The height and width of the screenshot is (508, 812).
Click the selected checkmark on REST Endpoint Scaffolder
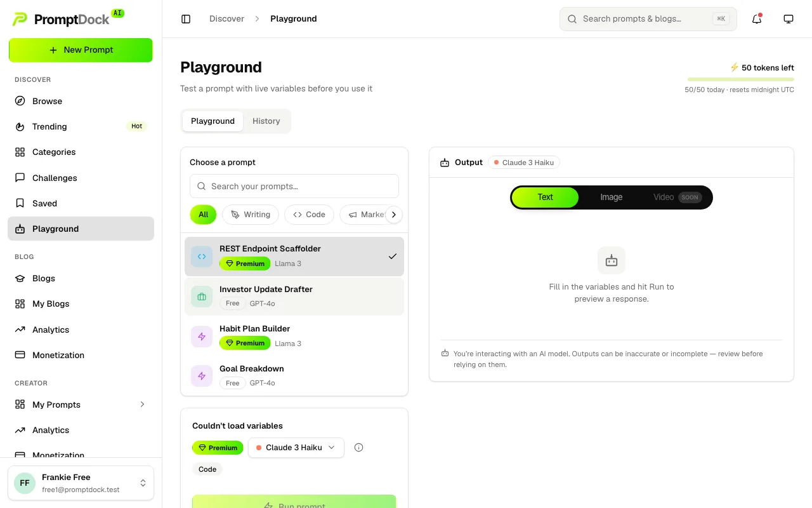tap(393, 257)
